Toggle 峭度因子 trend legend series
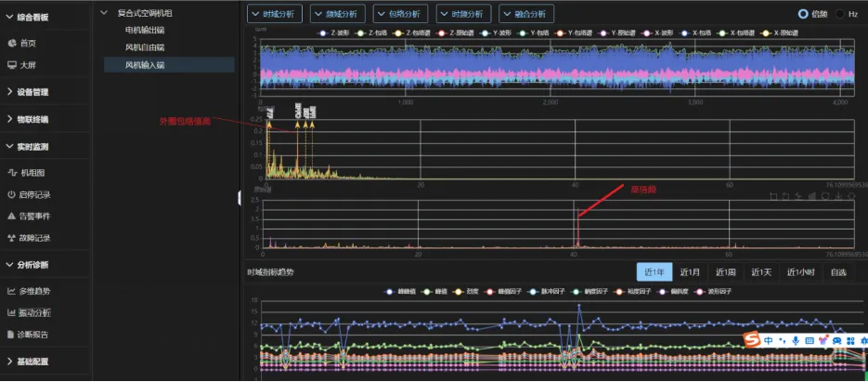This screenshot has height=382, width=868. pos(587,291)
